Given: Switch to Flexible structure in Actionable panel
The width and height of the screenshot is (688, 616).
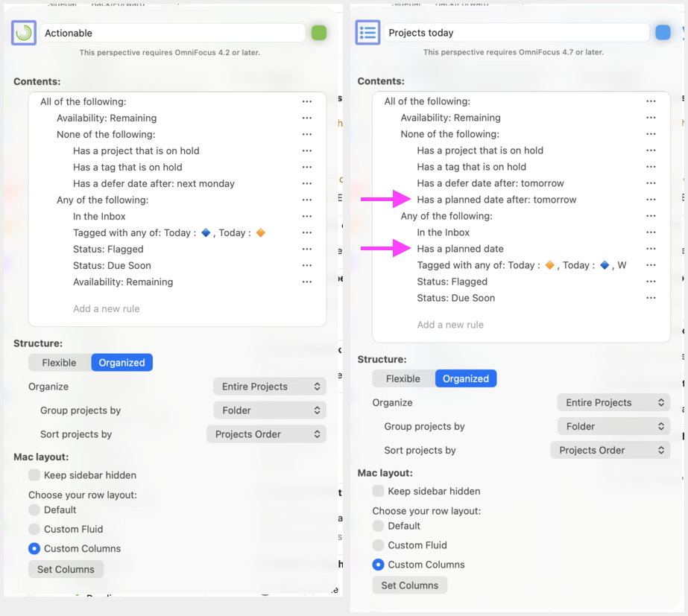Looking at the screenshot, I should (59, 363).
